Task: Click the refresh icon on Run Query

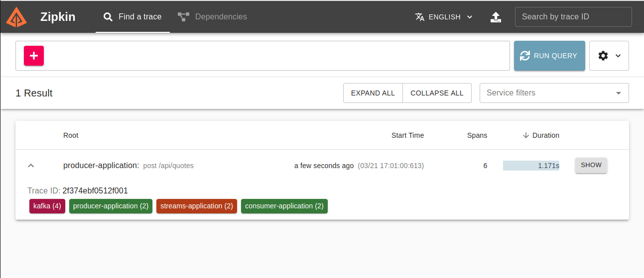Action: pyautogui.click(x=525, y=56)
